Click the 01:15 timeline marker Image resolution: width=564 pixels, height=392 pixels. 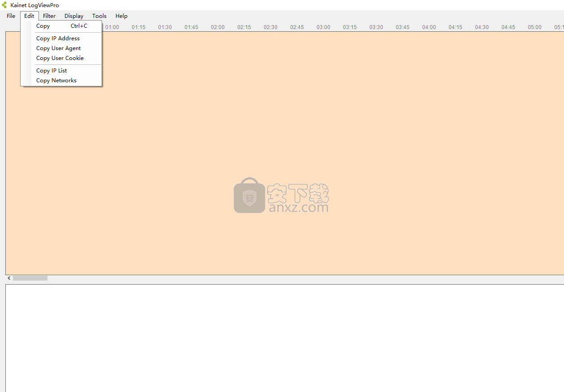pos(138,27)
